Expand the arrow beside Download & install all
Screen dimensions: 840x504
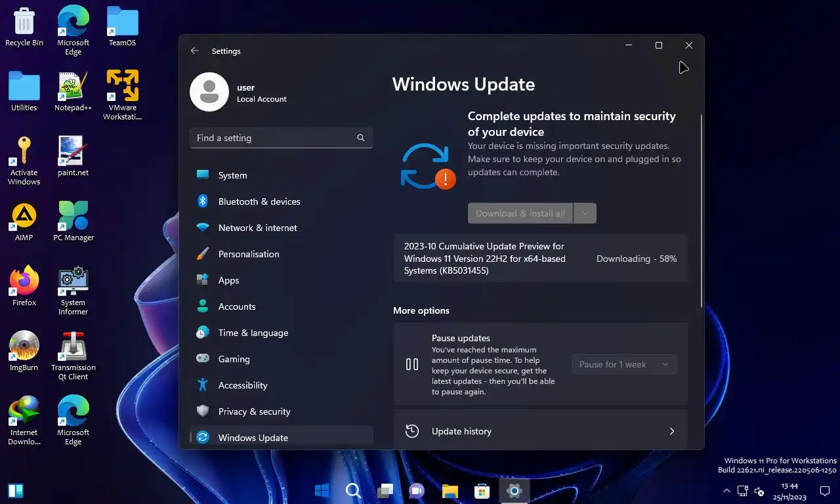[585, 213]
